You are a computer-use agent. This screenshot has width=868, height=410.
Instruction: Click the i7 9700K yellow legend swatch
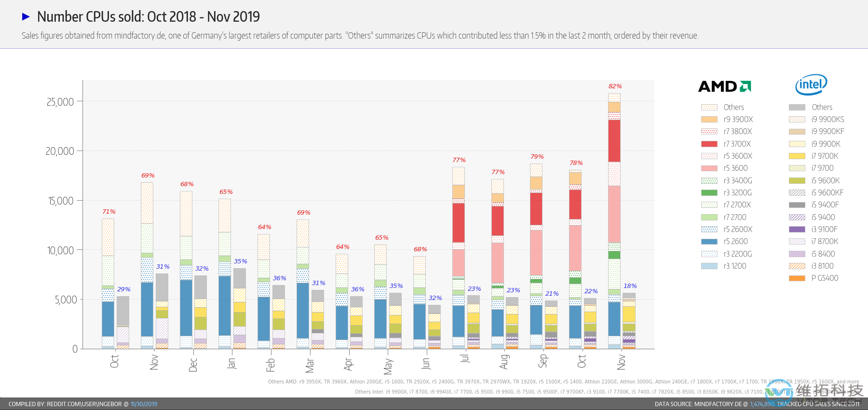pos(797,156)
